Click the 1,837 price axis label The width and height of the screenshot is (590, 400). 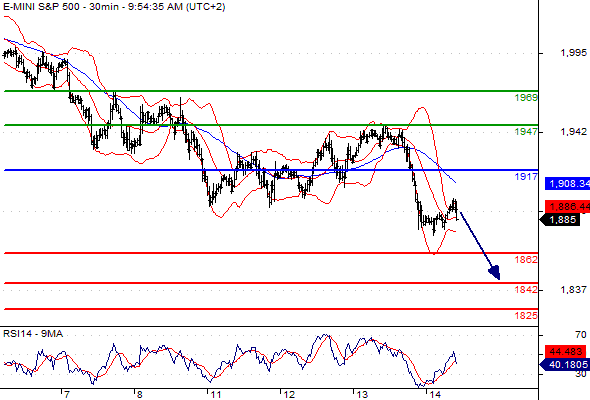[573, 289]
